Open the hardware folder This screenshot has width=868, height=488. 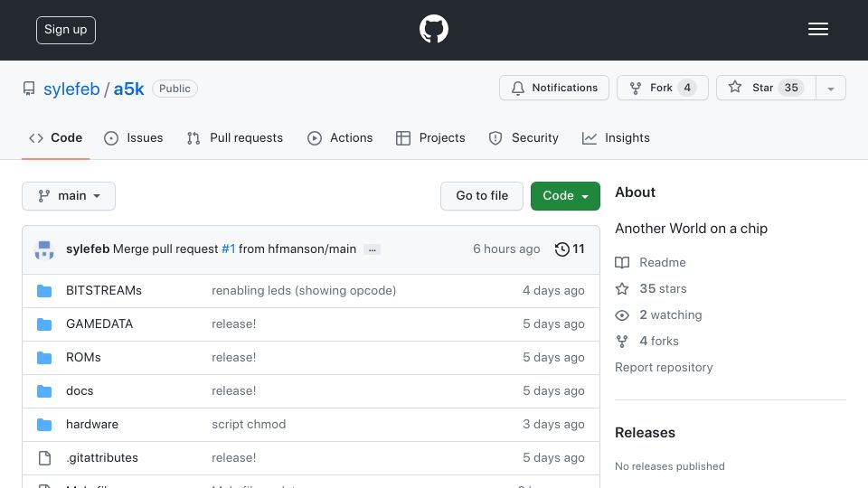tap(92, 425)
